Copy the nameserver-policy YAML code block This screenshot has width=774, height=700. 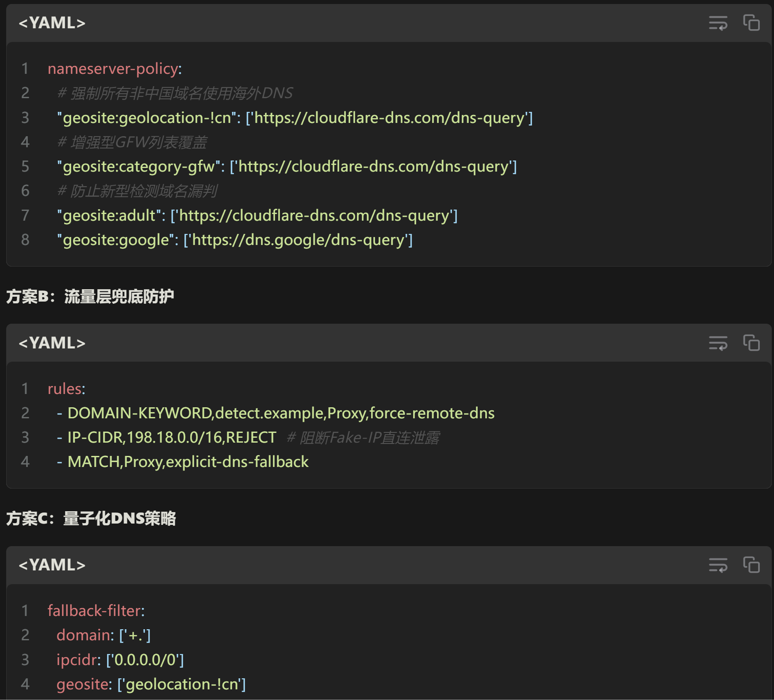751,23
